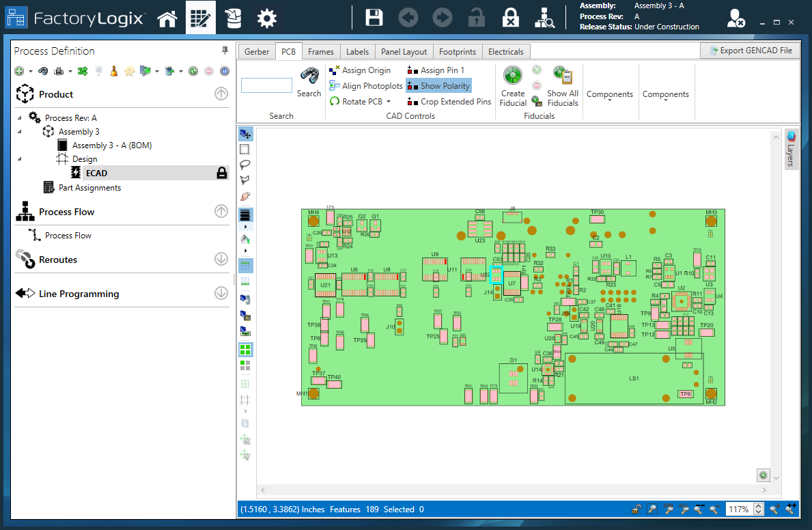This screenshot has height=530, width=812.
Task: Toggle Show All Fiducials
Action: 562,85
